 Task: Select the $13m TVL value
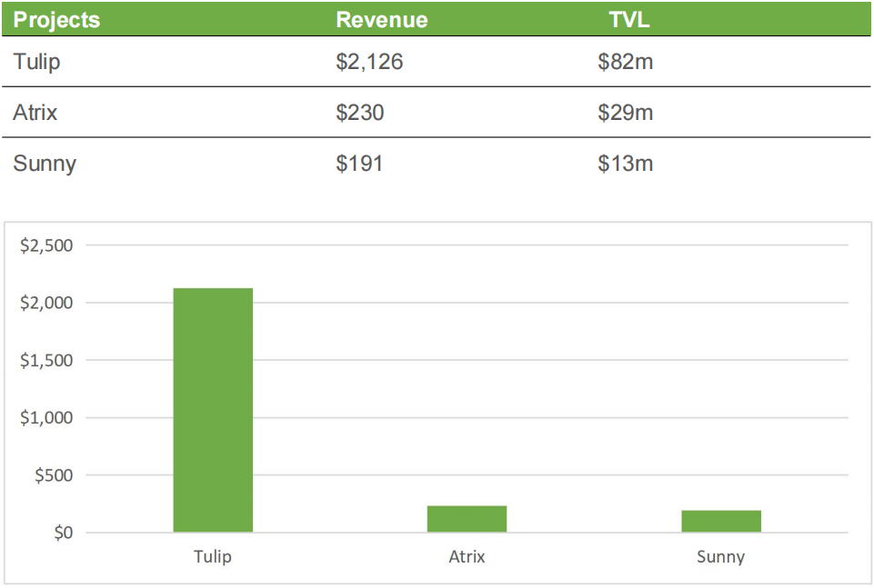coord(625,164)
